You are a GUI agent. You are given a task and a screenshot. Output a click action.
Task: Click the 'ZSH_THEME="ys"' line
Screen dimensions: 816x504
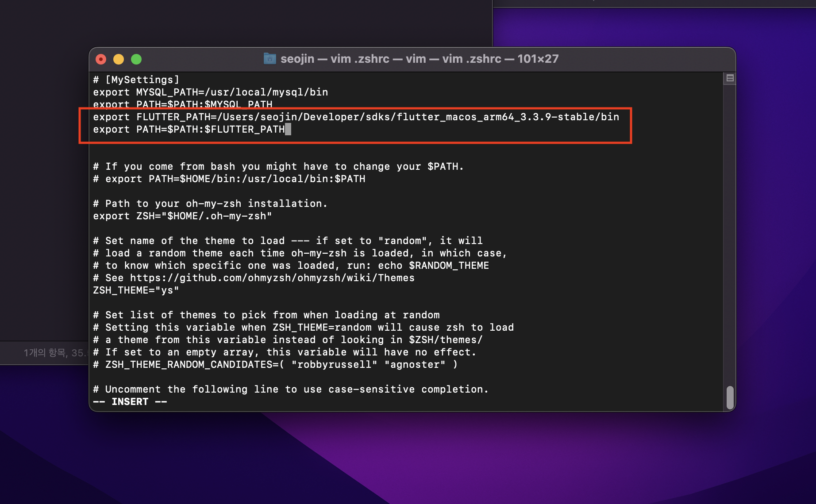coord(136,290)
